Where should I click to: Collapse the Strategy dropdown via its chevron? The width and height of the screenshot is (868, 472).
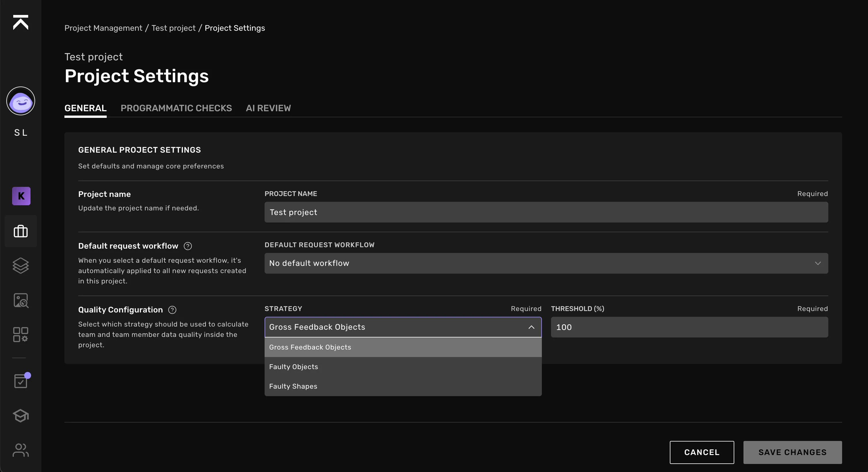click(531, 327)
